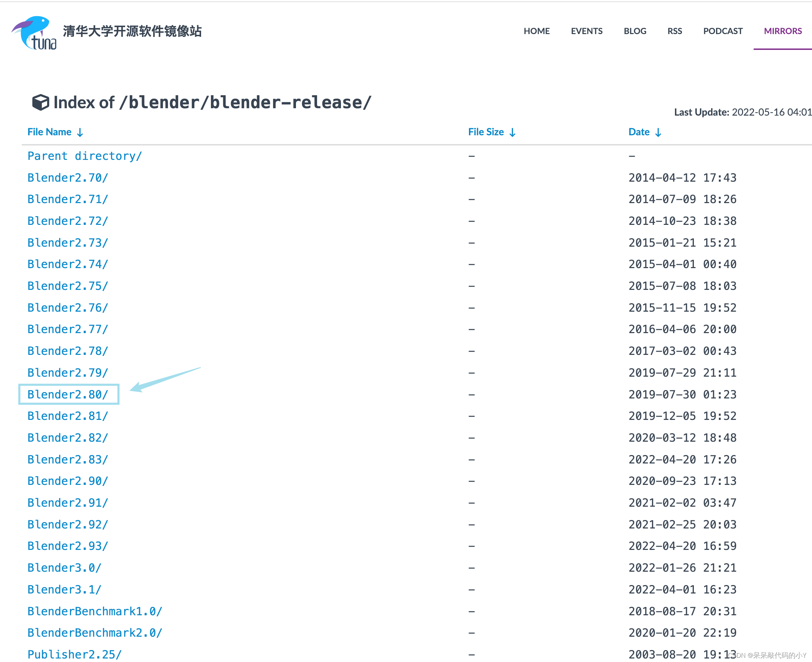Viewport: 812px width, 662px height.
Task: Click the package box icon beside Index of
Action: coord(40,102)
